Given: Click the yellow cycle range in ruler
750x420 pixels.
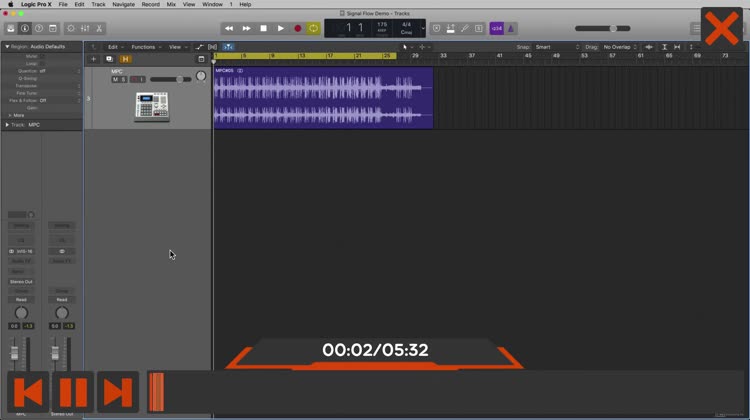Looking at the screenshot, I should click(x=305, y=56).
